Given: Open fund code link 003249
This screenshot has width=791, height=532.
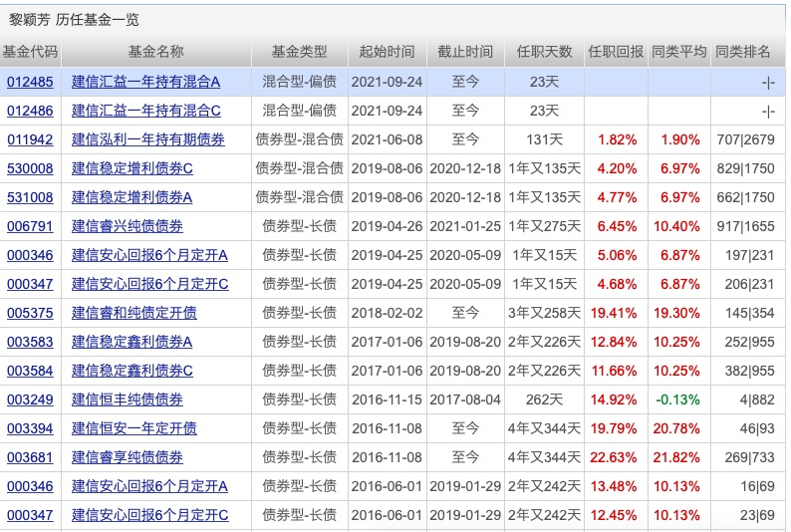Looking at the screenshot, I should 30,399.
